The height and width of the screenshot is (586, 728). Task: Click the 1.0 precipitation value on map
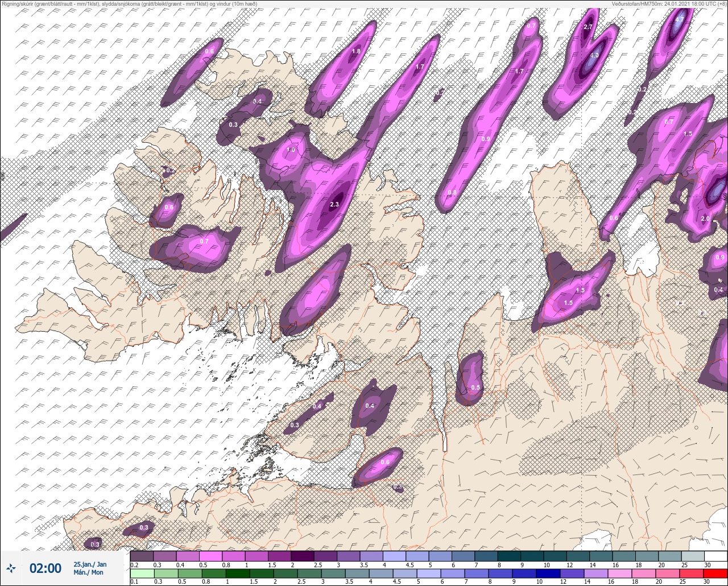click(291, 150)
